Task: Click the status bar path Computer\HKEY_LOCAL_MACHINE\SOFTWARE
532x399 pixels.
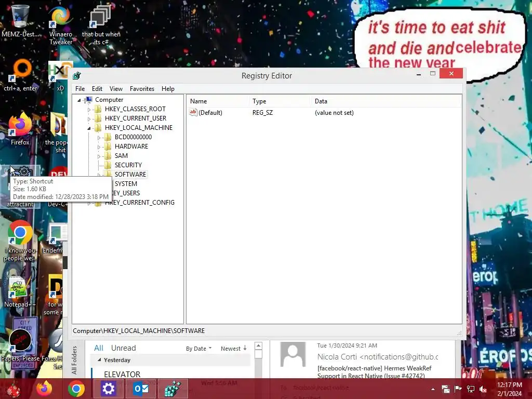Action: coord(139,331)
